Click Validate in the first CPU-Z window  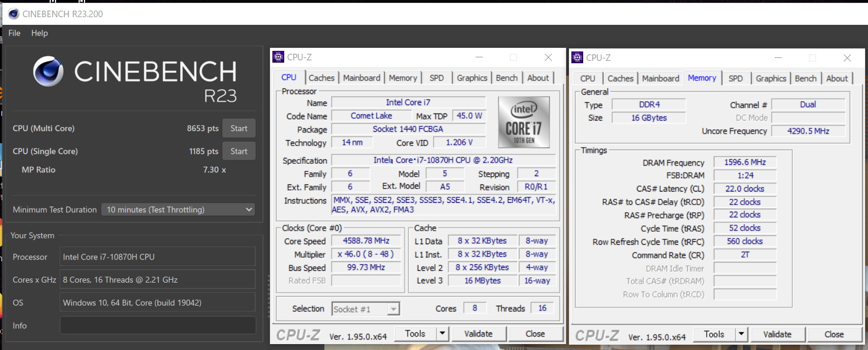coord(478,334)
